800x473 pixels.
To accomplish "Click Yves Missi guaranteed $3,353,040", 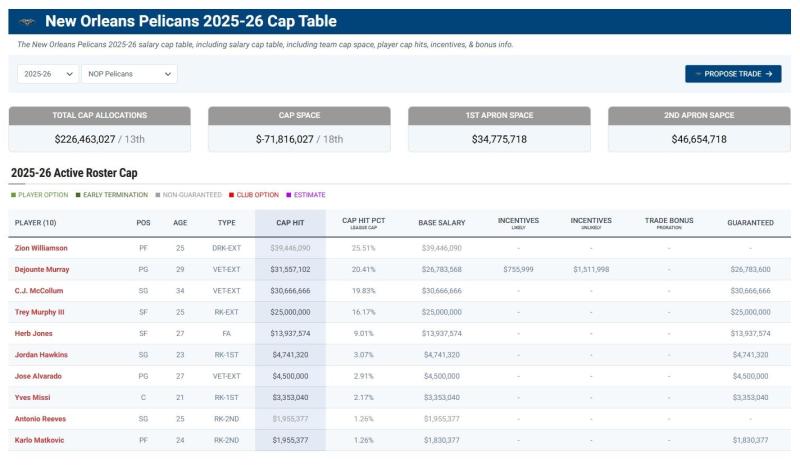I will pos(751,397).
